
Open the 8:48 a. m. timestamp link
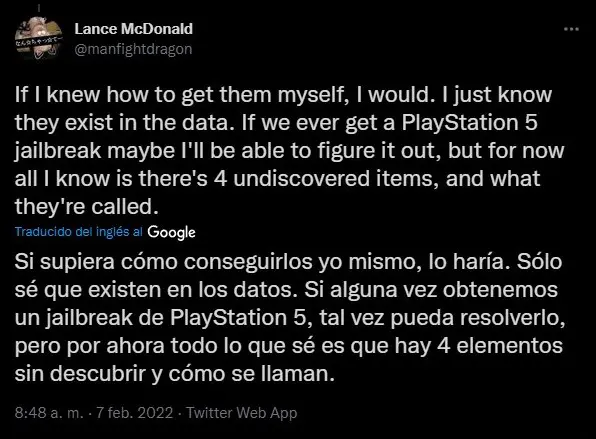click(49, 413)
